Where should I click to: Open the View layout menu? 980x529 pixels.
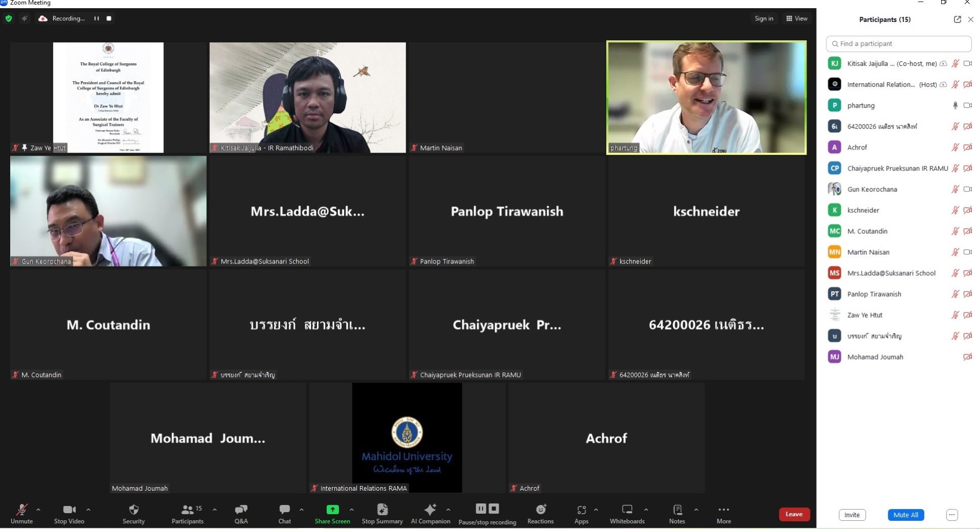click(x=797, y=18)
